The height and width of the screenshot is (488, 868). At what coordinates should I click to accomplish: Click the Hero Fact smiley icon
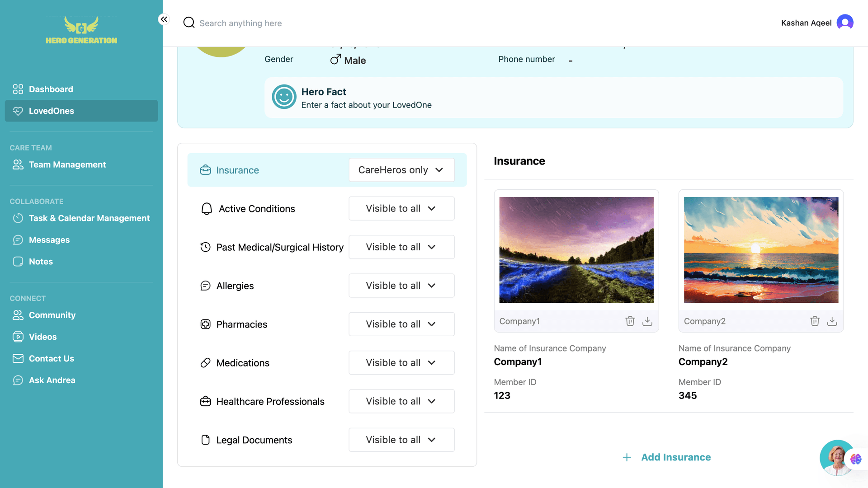click(284, 97)
